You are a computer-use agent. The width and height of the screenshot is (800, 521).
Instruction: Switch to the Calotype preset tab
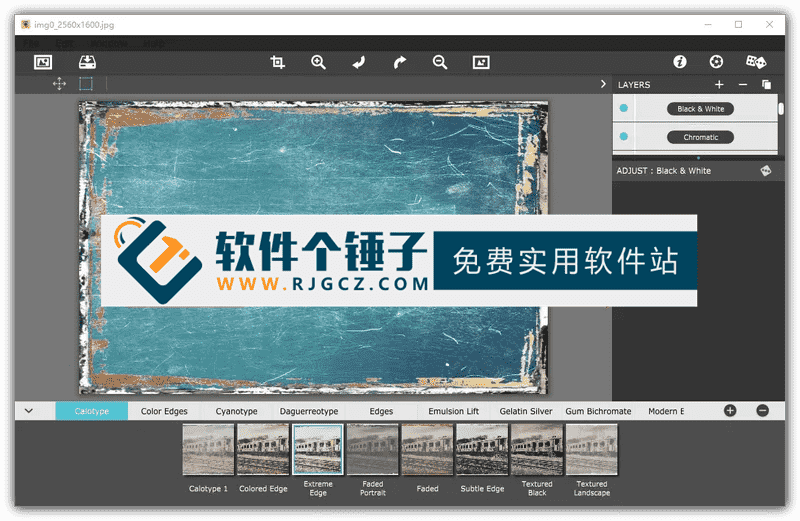[x=92, y=411]
